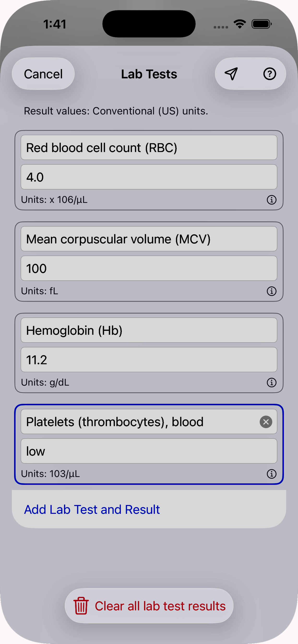Screen dimensions: 298x644
Task: Edit the MCV value 100 field
Action: (149, 268)
